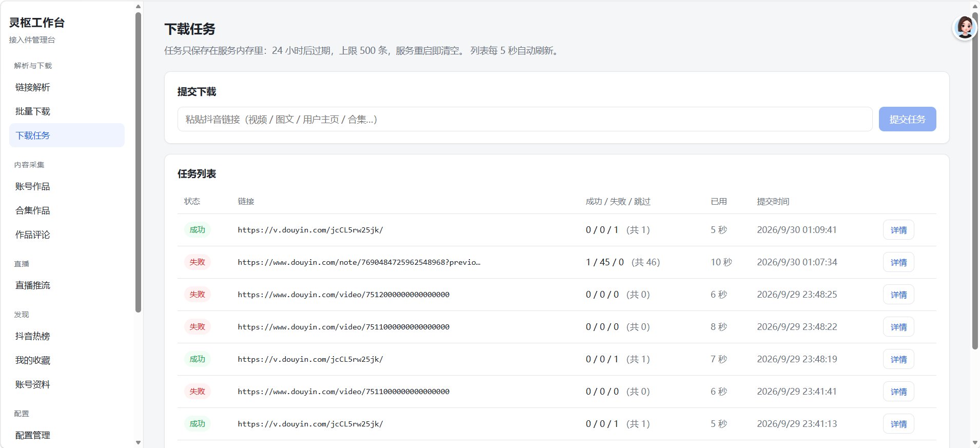The width and height of the screenshot is (980, 448).
Task: Click the sidebar scrollbar up arrow
Action: click(x=138, y=7)
